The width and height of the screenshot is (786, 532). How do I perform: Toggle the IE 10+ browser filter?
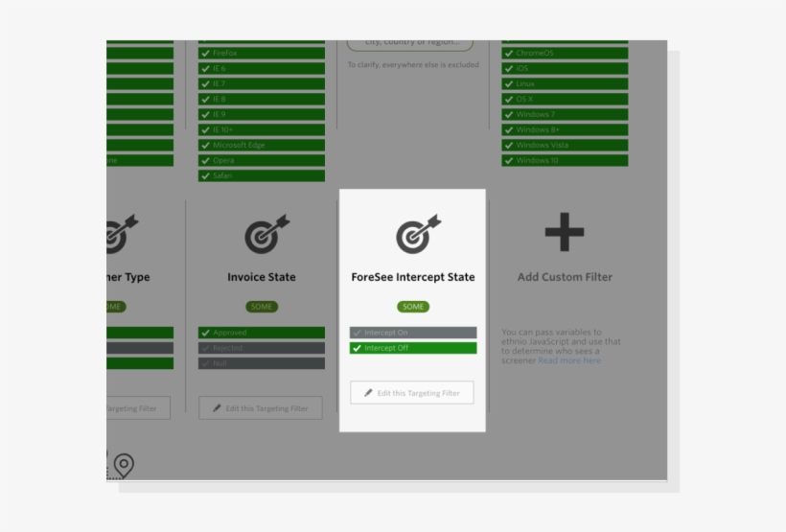point(261,129)
